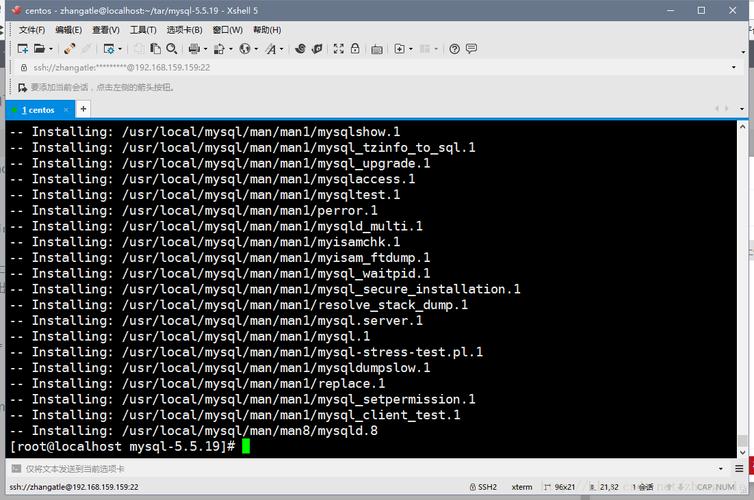Screen dimensions: 754x500
Task: Expand the Open folder dropdown arrow
Action: pos(50,48)
